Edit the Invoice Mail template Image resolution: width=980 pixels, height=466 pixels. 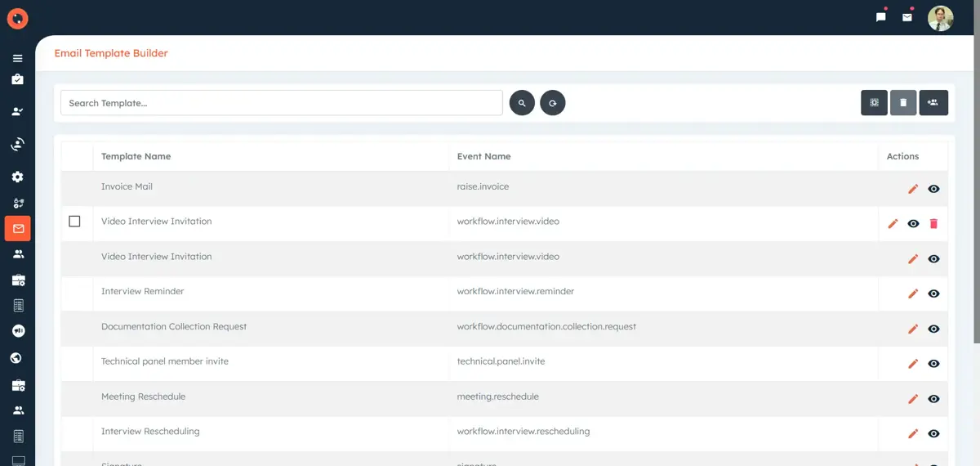click(913, 189)
